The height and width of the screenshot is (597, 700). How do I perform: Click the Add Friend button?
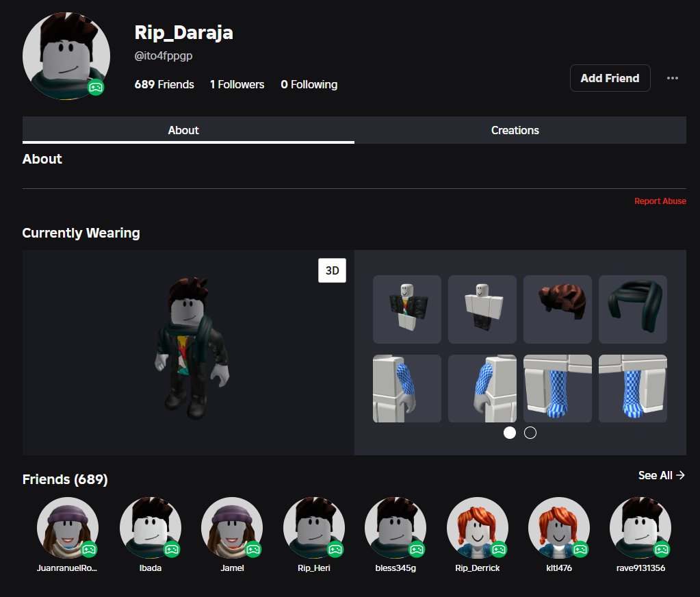point(610,78)
